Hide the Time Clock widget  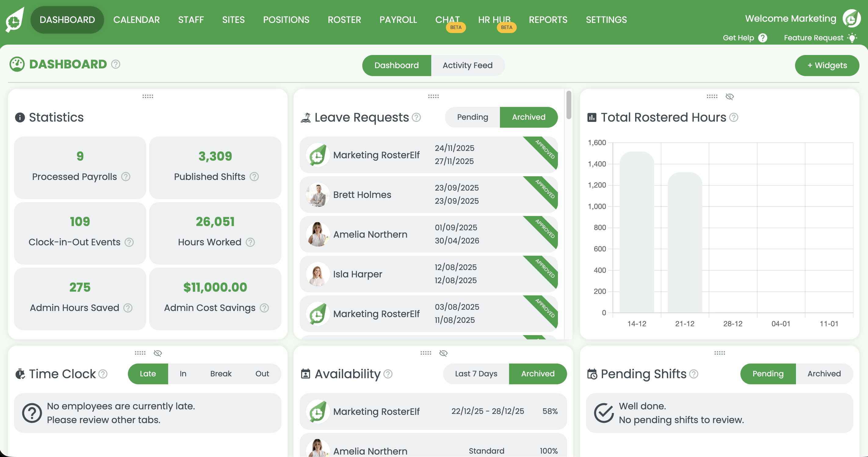157,353
